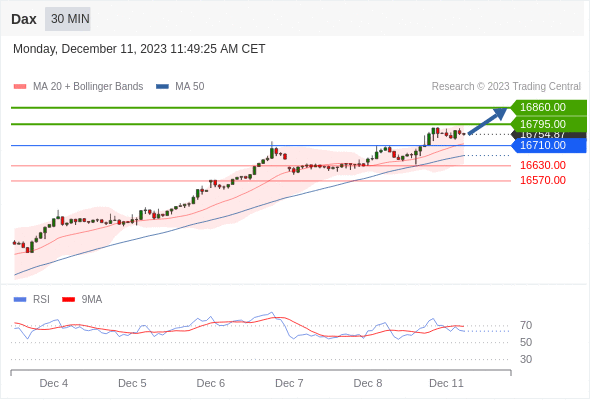Click the 16630.00 red support label
This screenshot has height=400, width=590.
coord(543,165)
